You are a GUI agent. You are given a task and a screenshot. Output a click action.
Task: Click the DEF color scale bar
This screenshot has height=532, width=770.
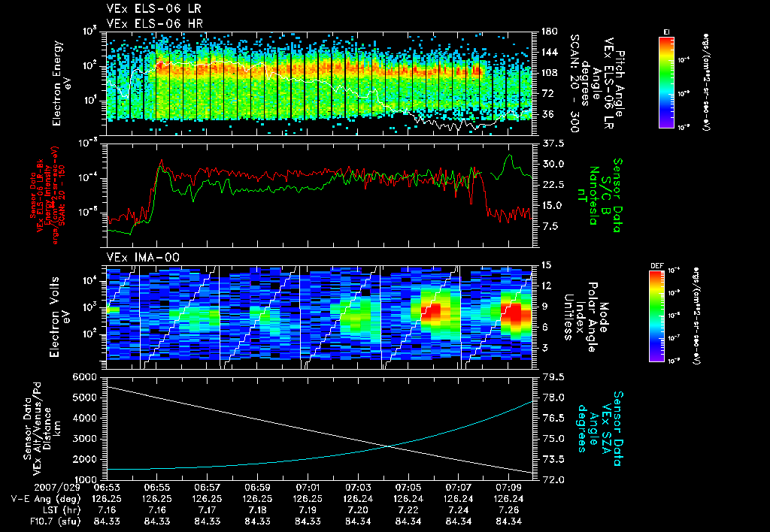point(656,316)
